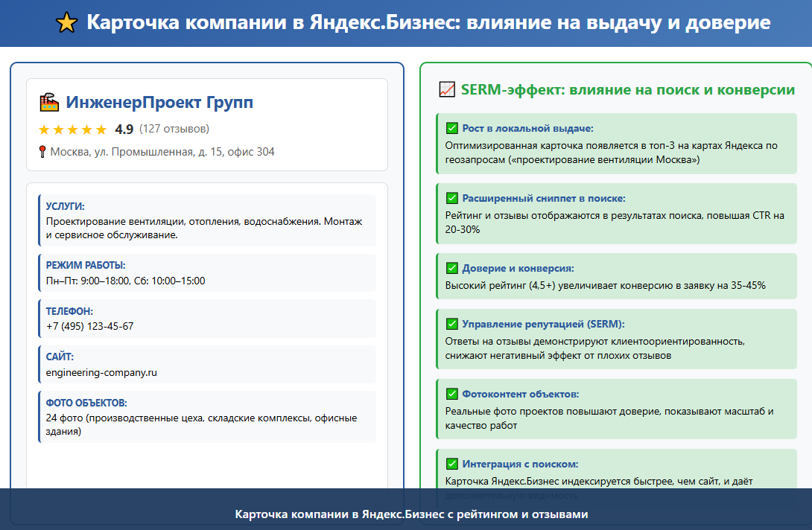This screenshot has height=530, width=812.
Task: Click checkmark icon beside Интеграция с поиском
Action: [452, 464]
